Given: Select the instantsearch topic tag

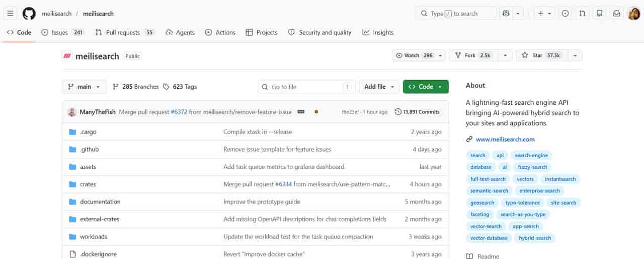Looking at the screenshot, I should click(x=560, y=179).
